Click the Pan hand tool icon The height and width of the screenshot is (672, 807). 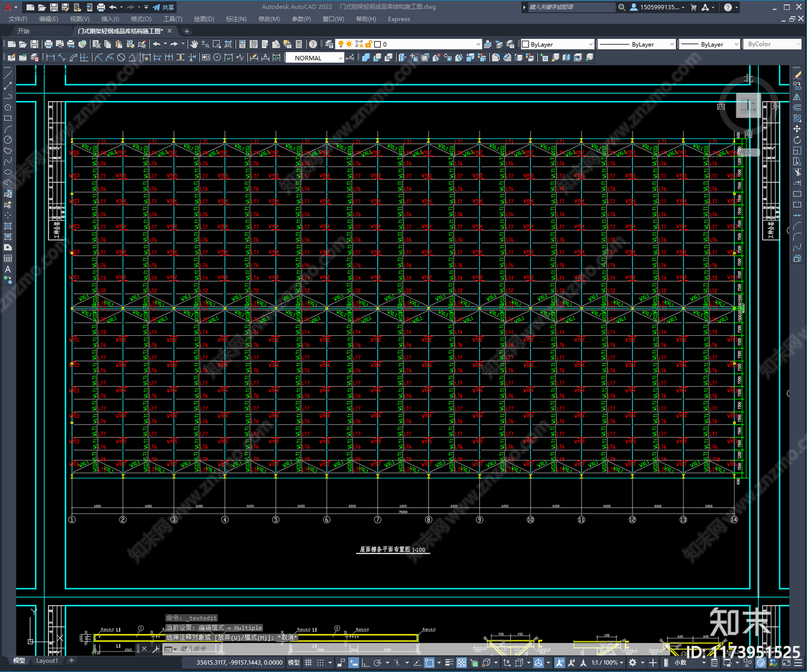coord(194,44)
